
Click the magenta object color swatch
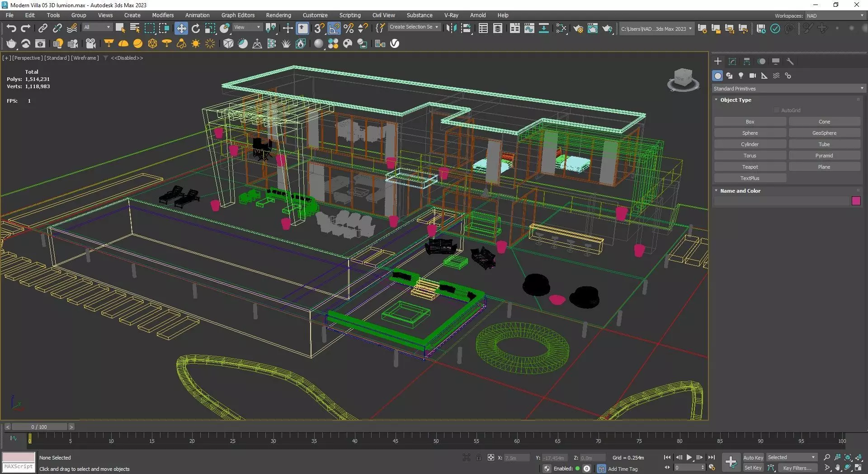point(856,201)
